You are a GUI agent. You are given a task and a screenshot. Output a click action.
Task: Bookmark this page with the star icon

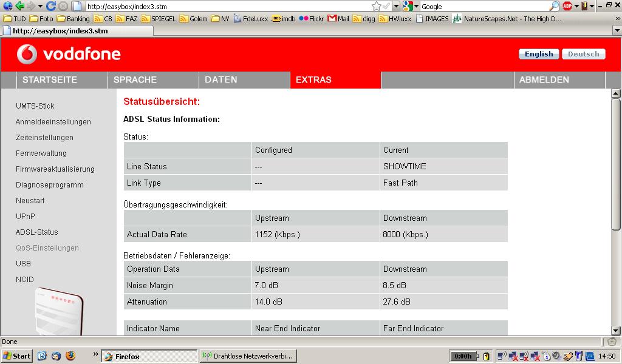click(x=377, y=6)
